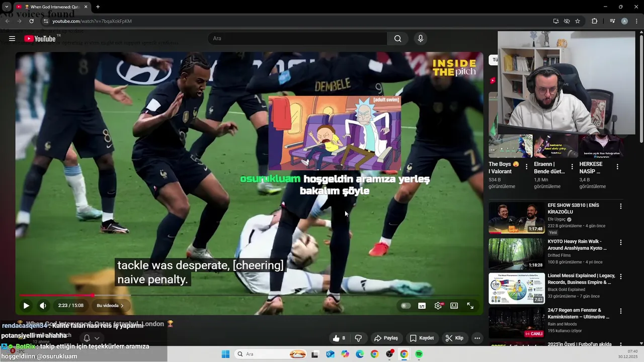The width and height of the screenshot is (644, 362).
Task: Mute the video volume speaker icon
Action: tap(43, 305)
